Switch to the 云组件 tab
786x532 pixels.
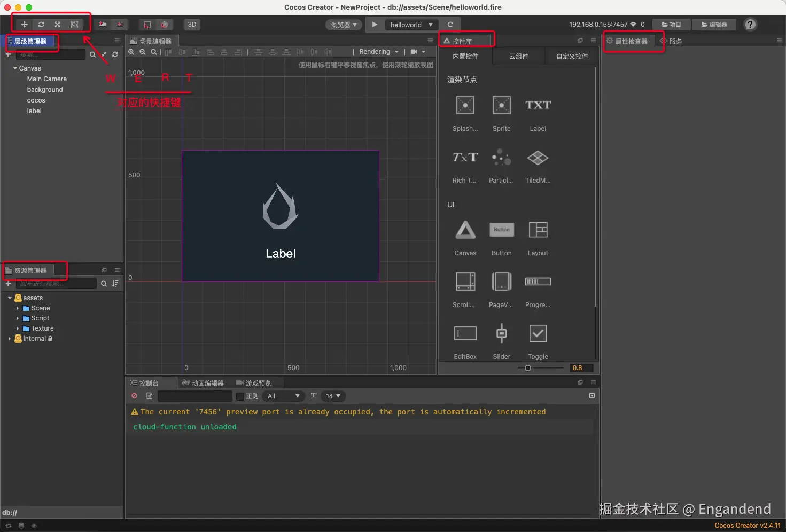point(519,57)
